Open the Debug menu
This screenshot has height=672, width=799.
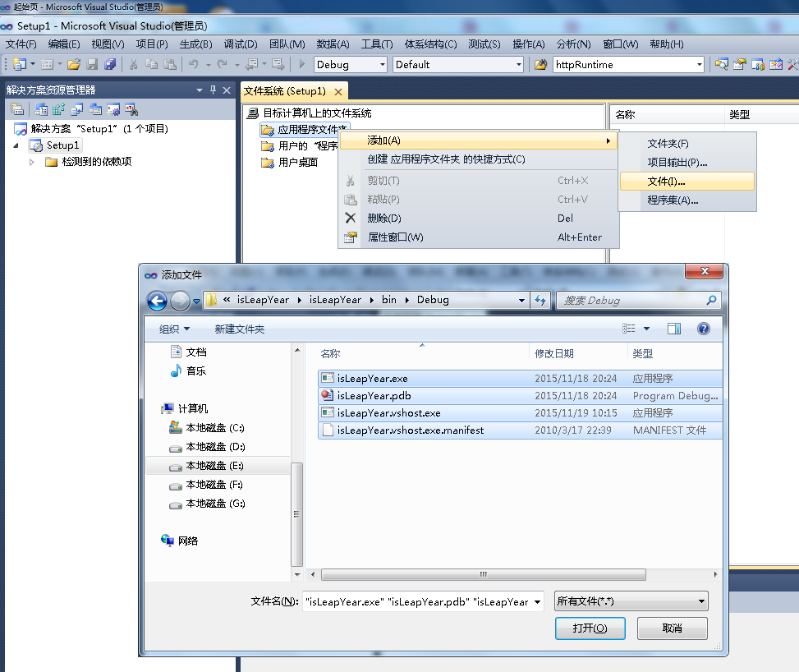241,44
